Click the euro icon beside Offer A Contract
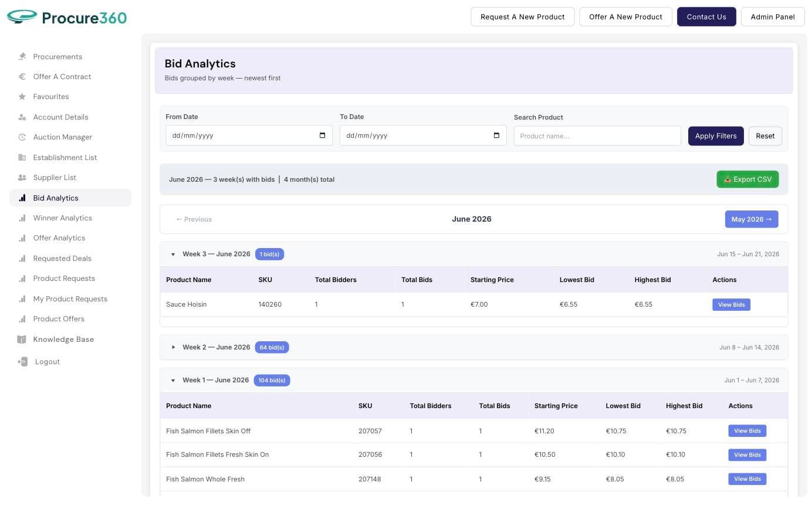 [22, 77]
